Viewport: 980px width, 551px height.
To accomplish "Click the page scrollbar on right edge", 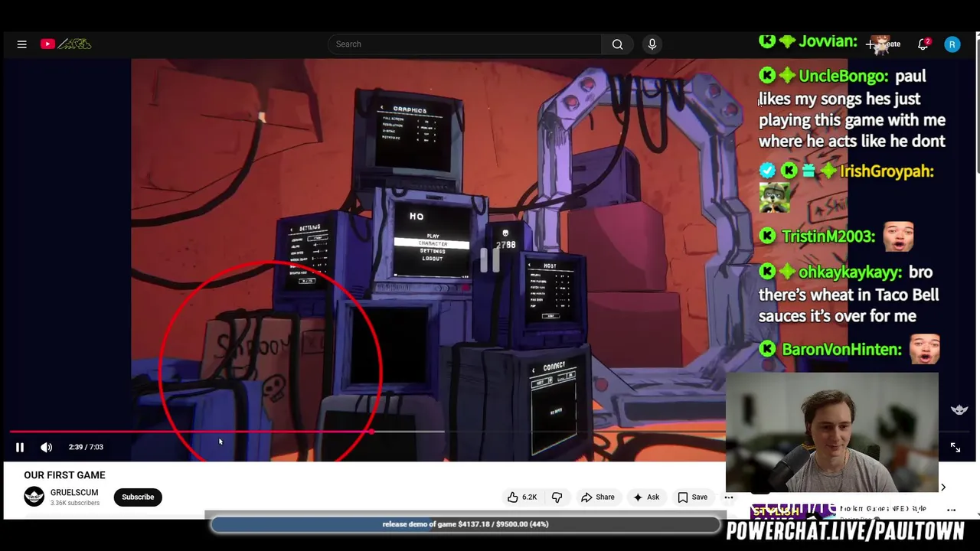I will tap(977, 107).
